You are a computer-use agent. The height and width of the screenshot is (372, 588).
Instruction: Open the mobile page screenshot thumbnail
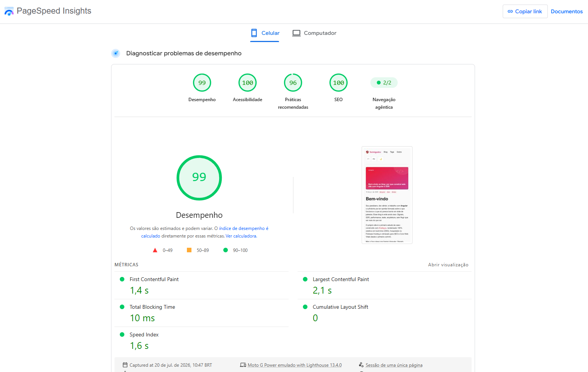387,195
